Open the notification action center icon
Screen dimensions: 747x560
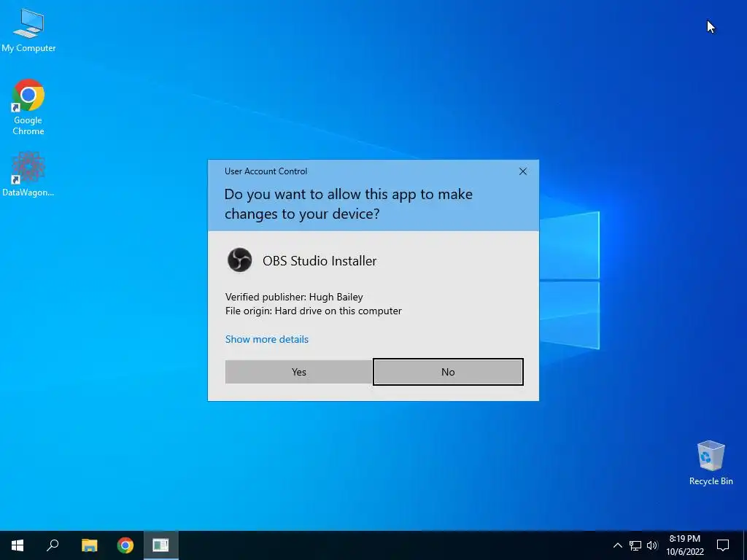723,545
